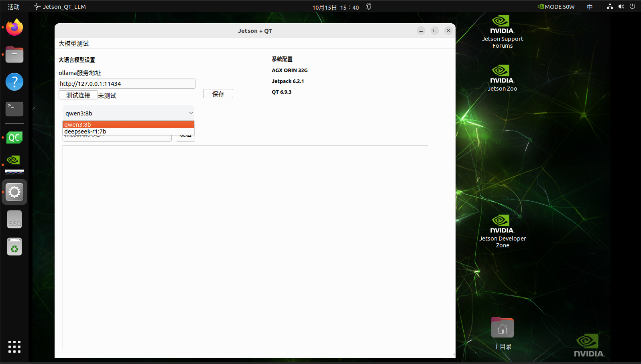Viewport: 641px width, 364px height.
Task: Open Jetson Zoo desktop shortcut
Action: (x=502, y=78)
